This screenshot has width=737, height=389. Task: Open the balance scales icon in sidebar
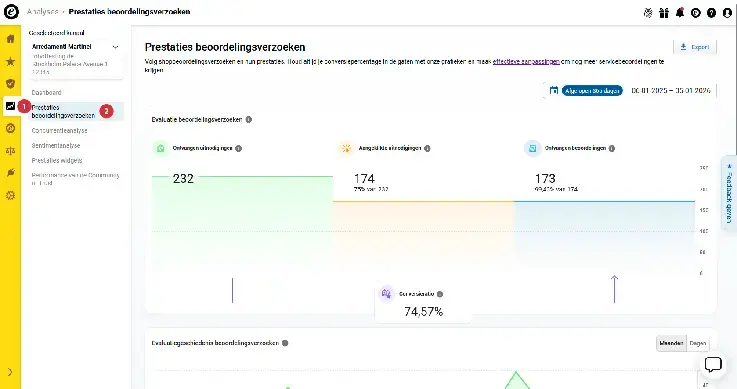(x=10, y=151)
